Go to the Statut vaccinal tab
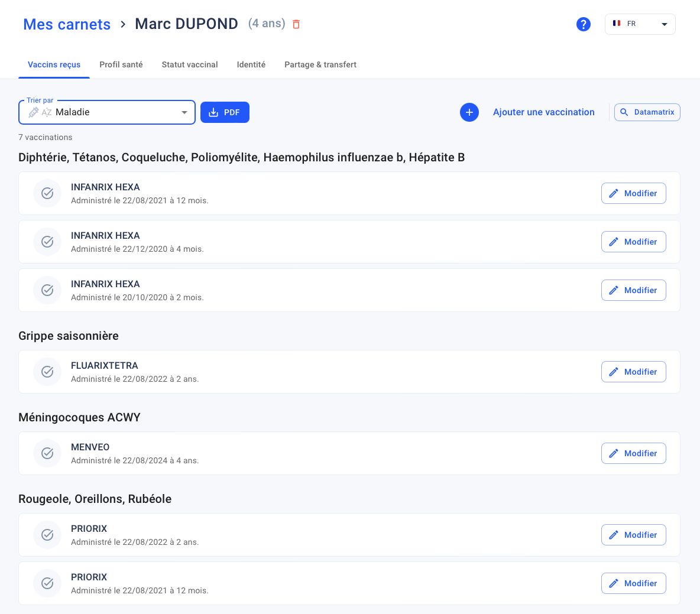700x614 pixels. [190, 64]
